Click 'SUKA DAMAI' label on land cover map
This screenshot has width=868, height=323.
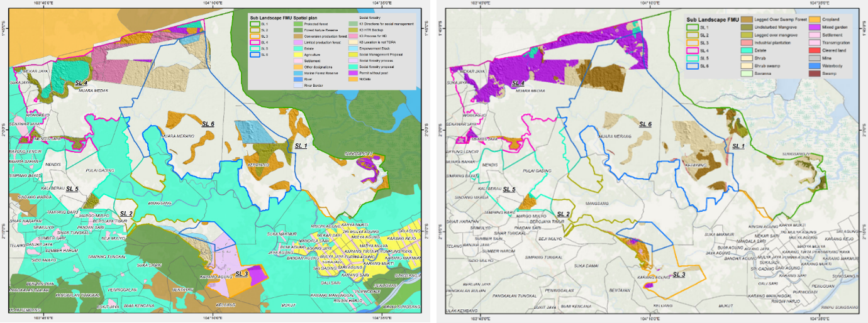tap(586, 265)
